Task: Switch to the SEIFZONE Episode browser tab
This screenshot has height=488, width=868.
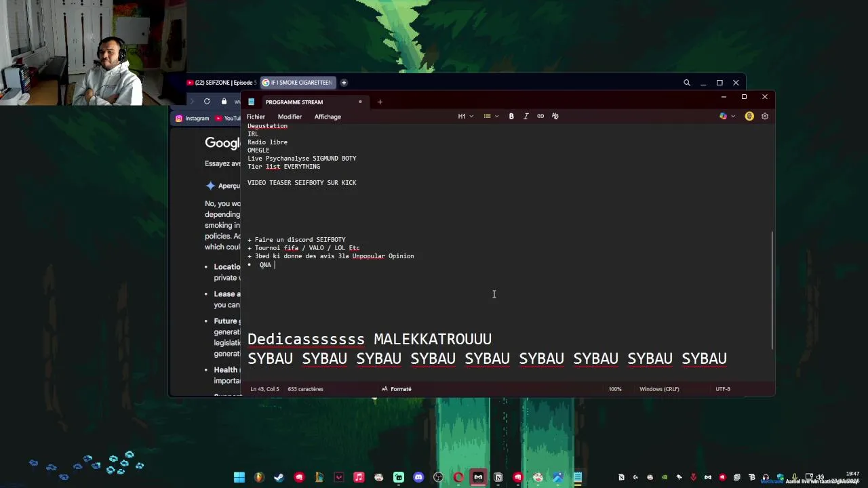Action: (222, 83)
